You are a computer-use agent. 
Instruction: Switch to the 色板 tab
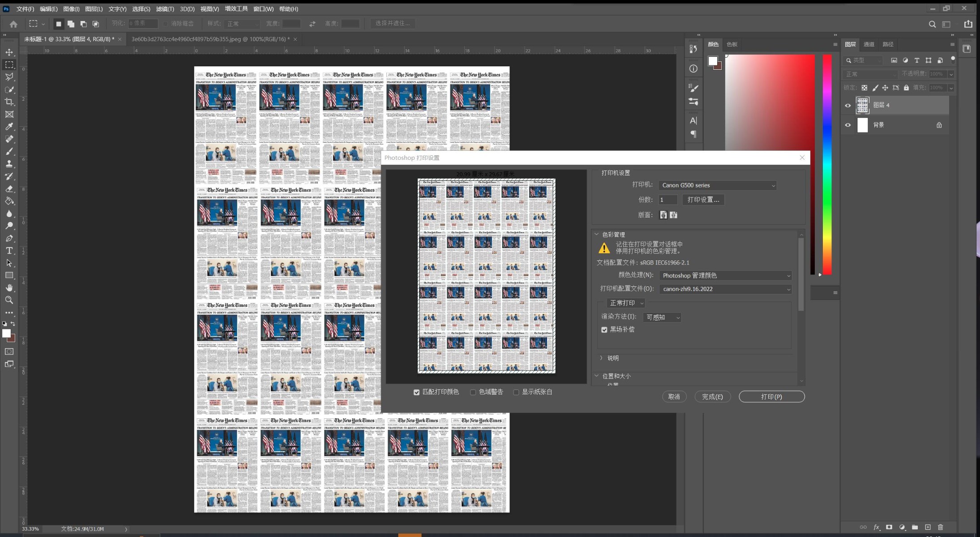tap(732, 44)
